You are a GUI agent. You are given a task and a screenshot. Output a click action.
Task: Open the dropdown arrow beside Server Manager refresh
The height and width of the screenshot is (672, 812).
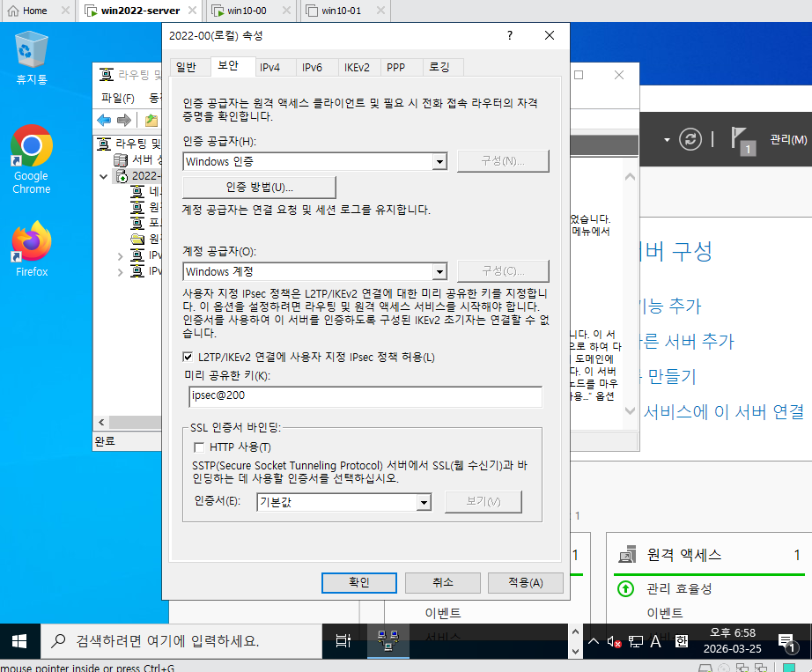coord(667,140)
